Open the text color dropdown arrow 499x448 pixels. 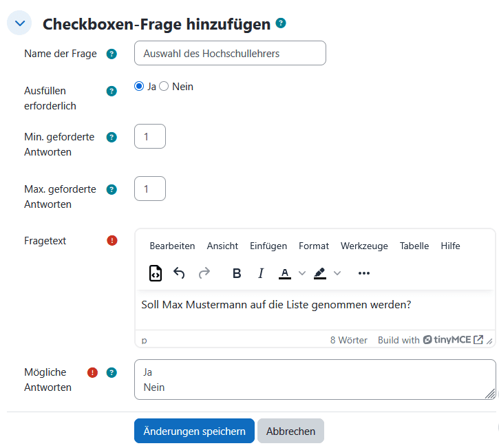(302, 273)
